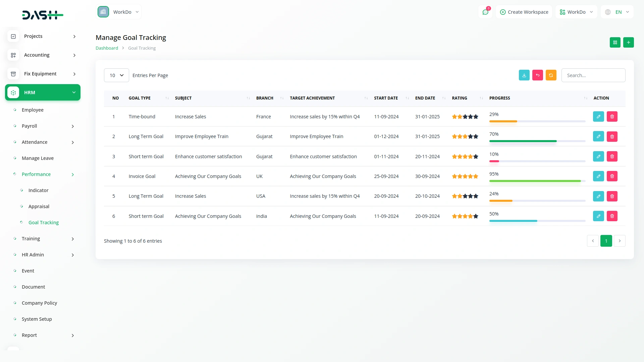Switch to grid view icon
The image size is (644, 362).
(615, 42)
